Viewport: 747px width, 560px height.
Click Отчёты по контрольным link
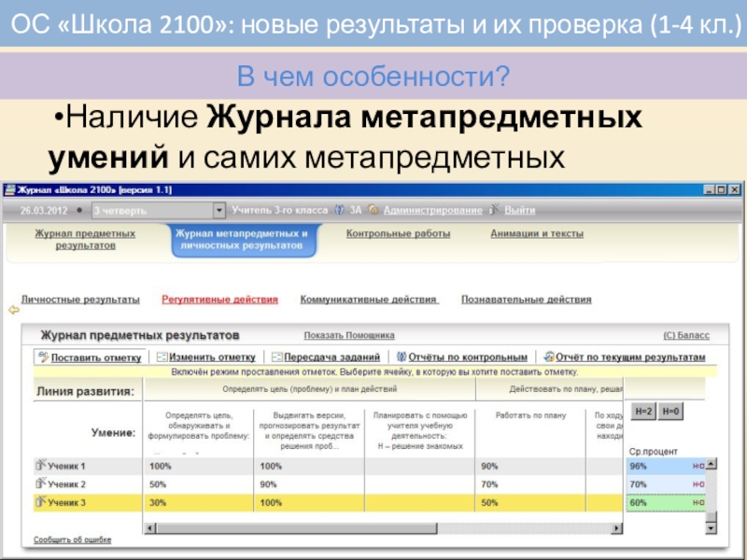click(x=468, y=357)
